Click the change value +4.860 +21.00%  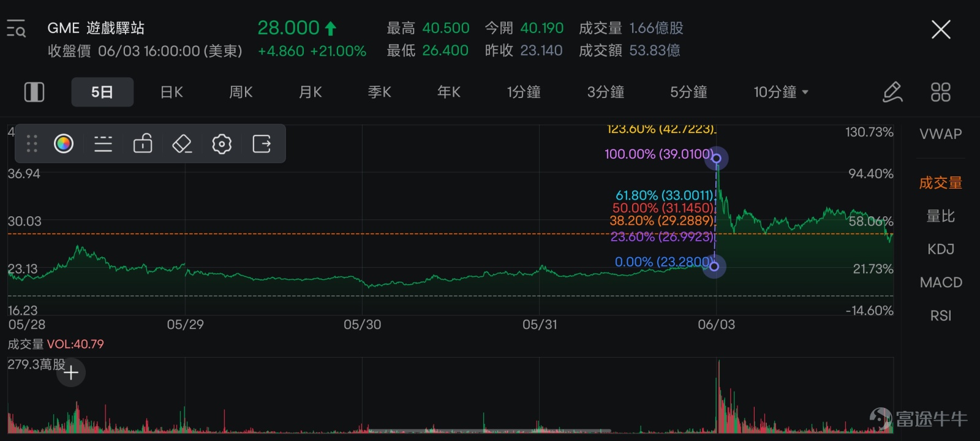[x=312, y=51]
